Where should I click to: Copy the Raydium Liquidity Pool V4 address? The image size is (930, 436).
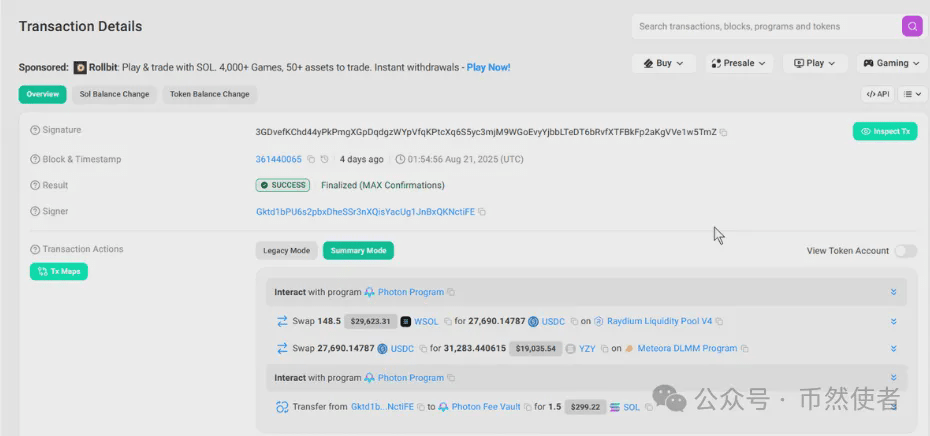719,322
